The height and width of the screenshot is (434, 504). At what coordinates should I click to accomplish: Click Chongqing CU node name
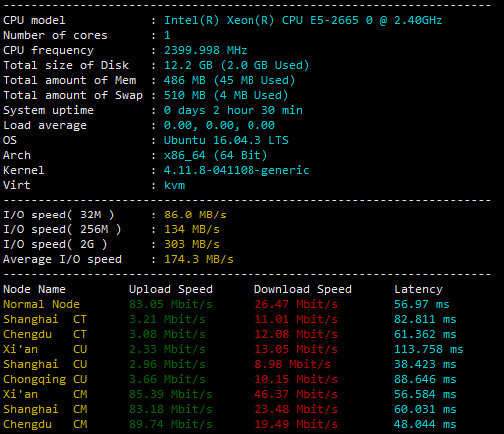pyautogui.click(x=45, y=379)
